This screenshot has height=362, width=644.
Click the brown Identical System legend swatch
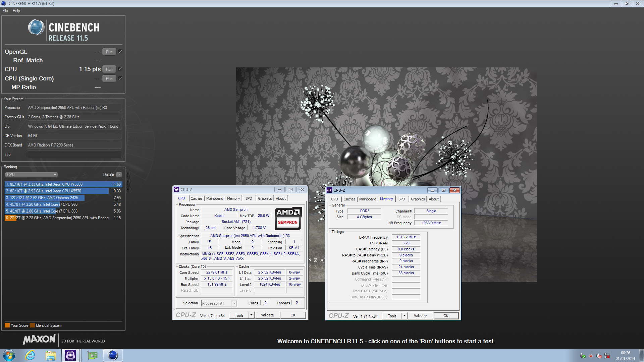coord(32,325)
